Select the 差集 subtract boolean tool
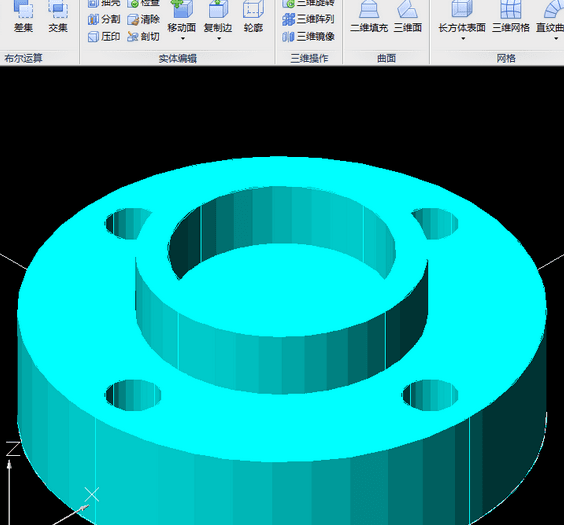This screenshot has height=525, width=564. pos(23,16)
